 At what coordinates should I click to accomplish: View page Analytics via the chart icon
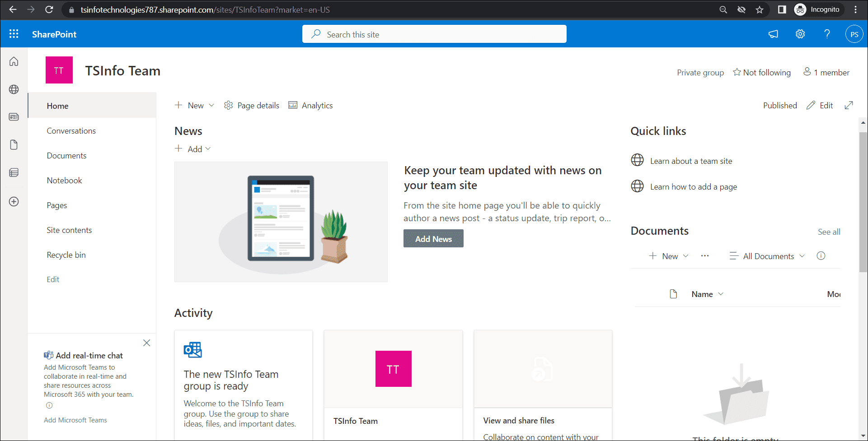tap(310, 105)
